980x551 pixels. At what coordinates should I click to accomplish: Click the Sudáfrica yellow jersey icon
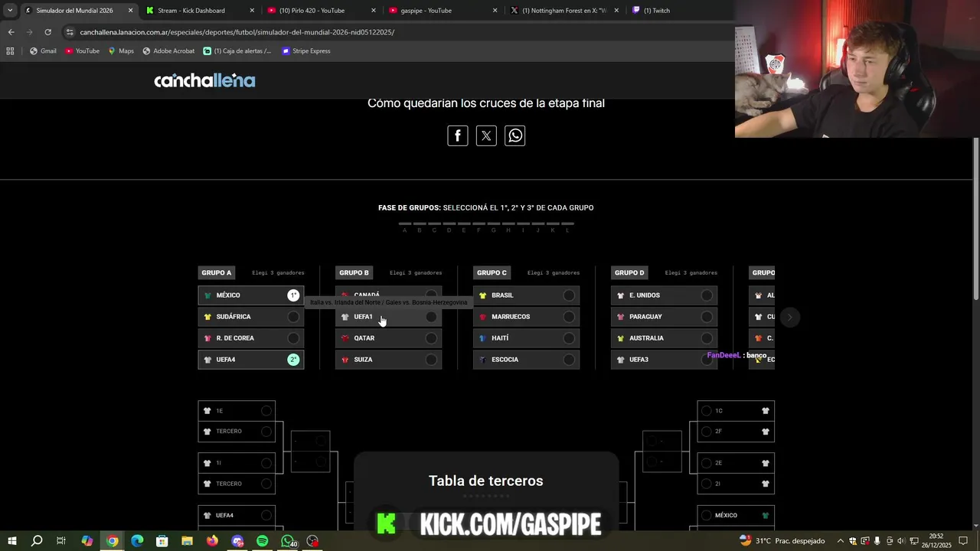click(x=207, y=317)
